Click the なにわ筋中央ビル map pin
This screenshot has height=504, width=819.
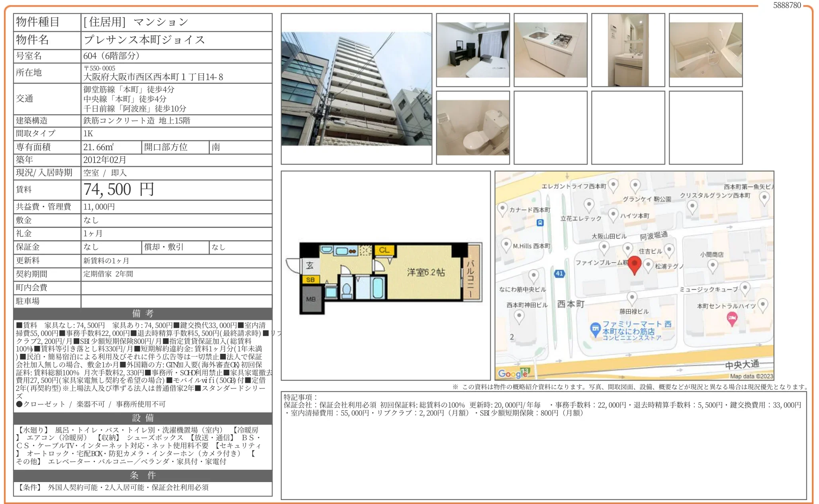pyautogui.click(x=533, y=275)
